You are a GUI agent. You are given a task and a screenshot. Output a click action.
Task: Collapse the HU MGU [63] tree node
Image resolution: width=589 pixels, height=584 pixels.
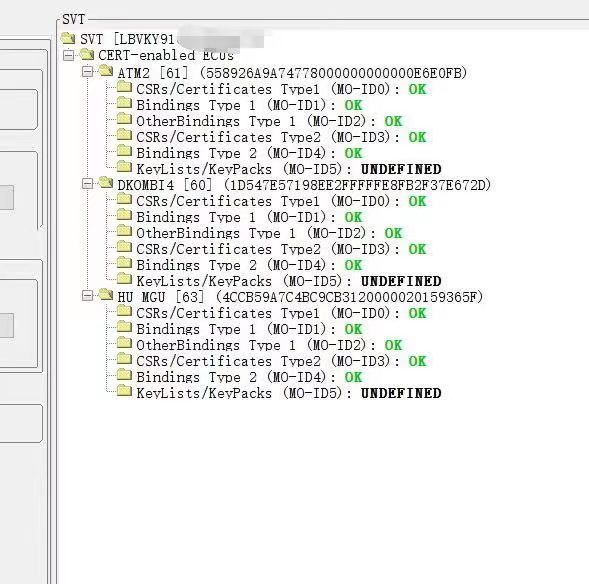pos(87,296)
